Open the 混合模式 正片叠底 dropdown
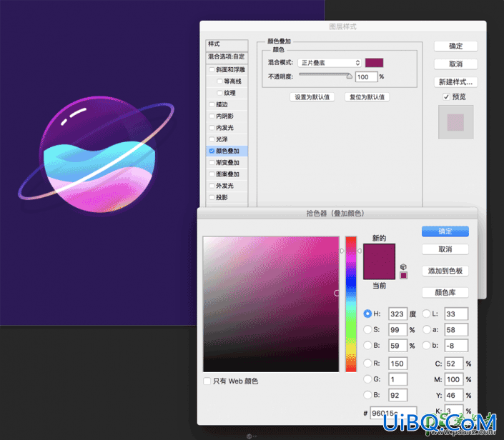 (x=330, y=63)
